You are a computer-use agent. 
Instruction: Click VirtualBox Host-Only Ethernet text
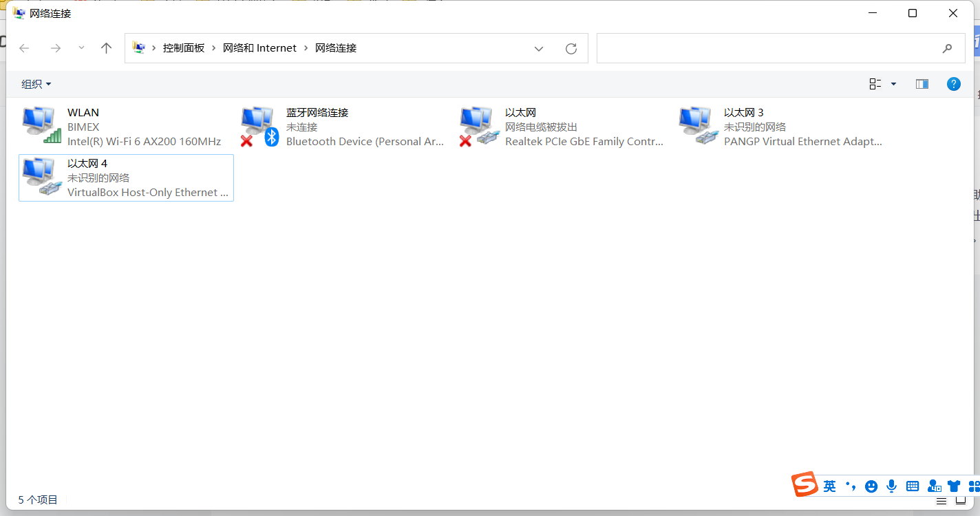(148, 193)
